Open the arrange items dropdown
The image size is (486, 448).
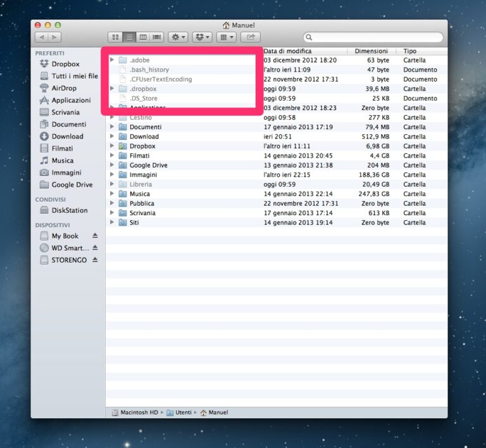pos(226,37)
